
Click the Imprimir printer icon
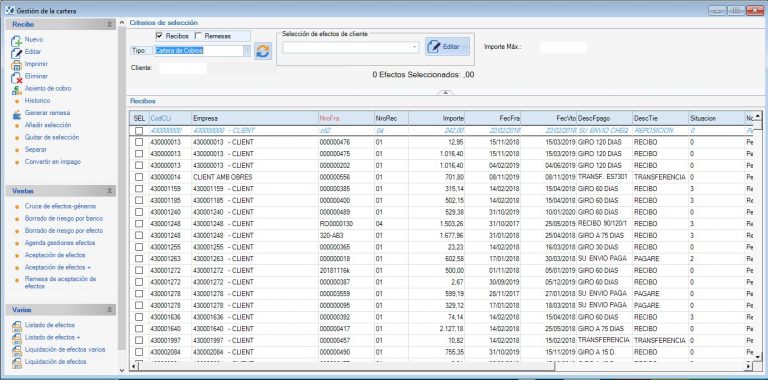point(17,65)
